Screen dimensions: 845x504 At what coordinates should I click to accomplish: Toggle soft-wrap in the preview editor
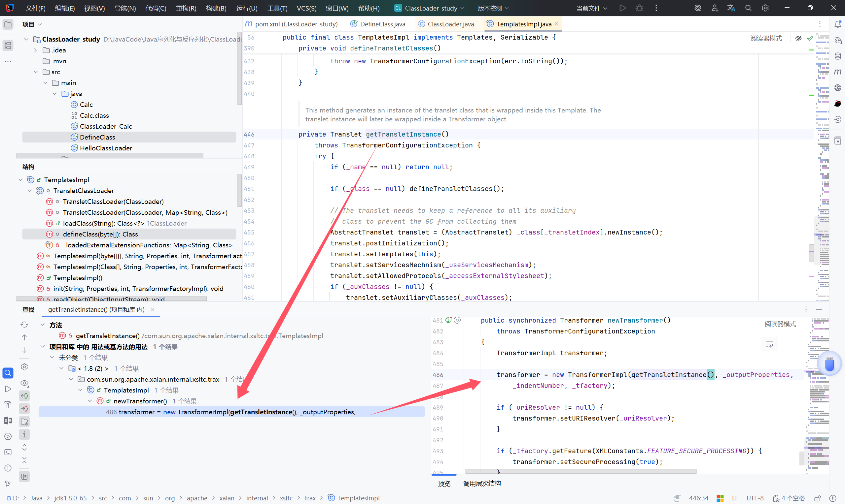[769, 344]
